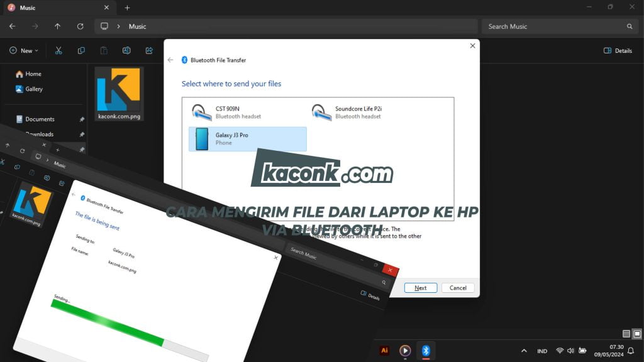Click the Cut scissors icon
The width and height of the screenshot is (644, 362).
click(58, 50)
